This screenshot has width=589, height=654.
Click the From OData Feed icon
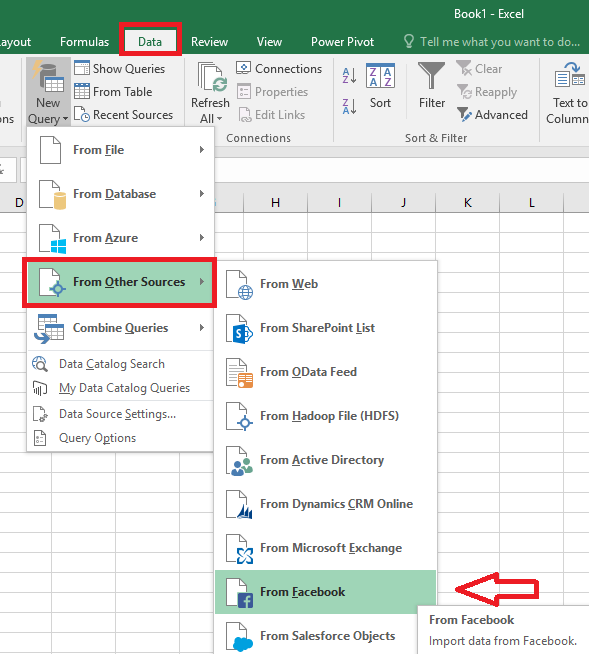(239, 372)
